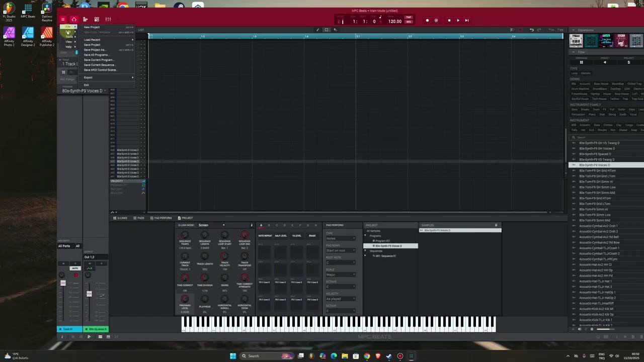Viewport: 644px width, 362px height.
Task: Click the SEQ tempo button
Action: coord(409,22)
